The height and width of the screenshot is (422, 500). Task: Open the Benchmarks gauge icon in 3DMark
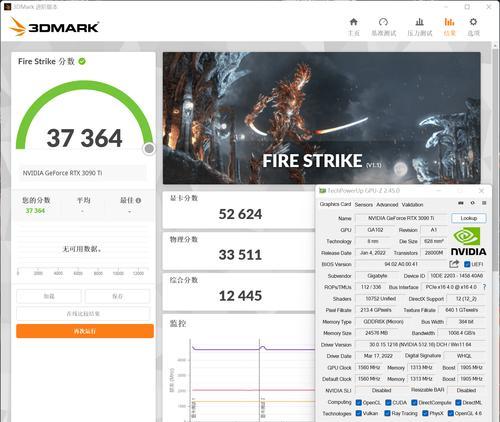tap(383, 22)
